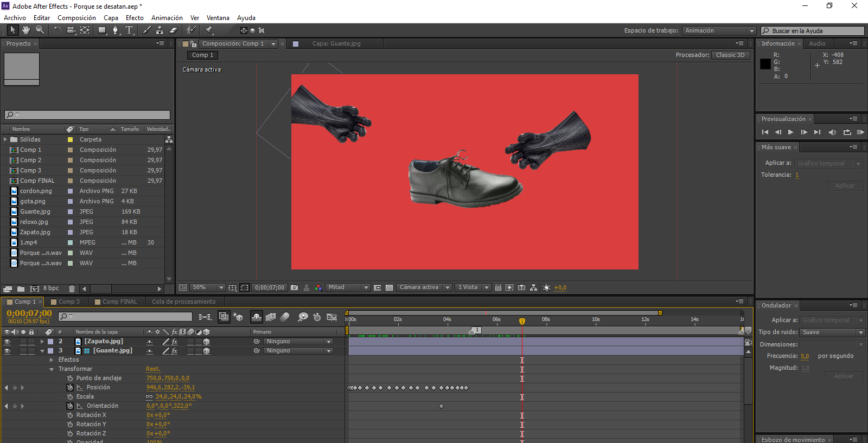
Task: Select the Zoom magnifier tool
Action: [x=40, y=30]
